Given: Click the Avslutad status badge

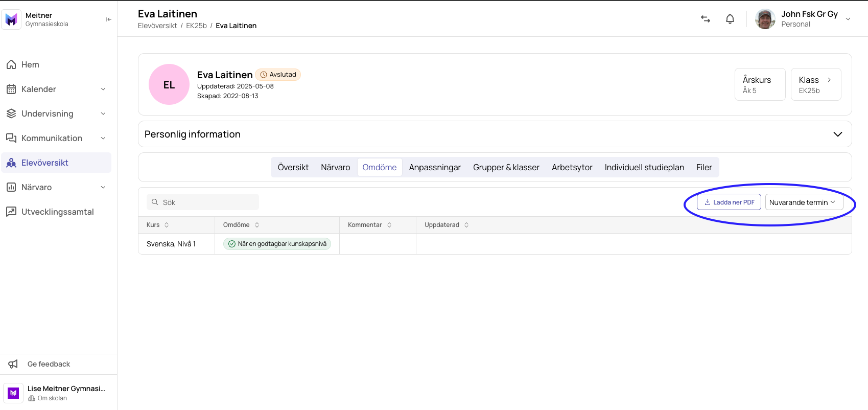Looking at the screenshot, I should point(278,75).
